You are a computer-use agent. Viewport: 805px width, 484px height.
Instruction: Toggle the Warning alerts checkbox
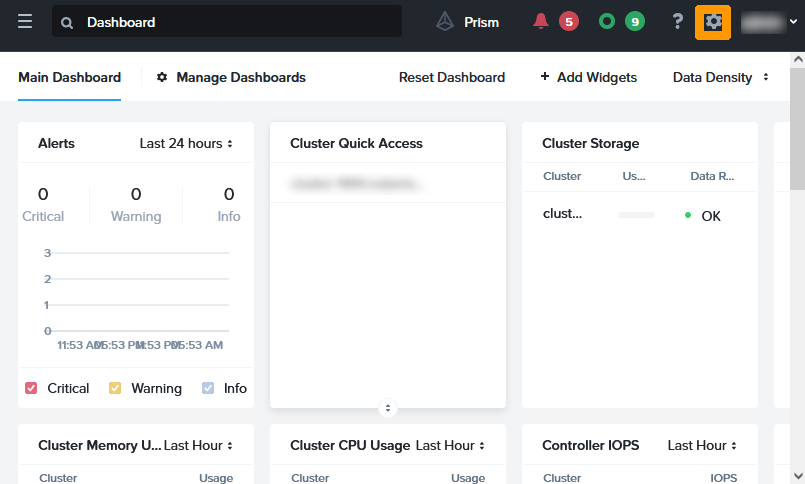(115, 388)
